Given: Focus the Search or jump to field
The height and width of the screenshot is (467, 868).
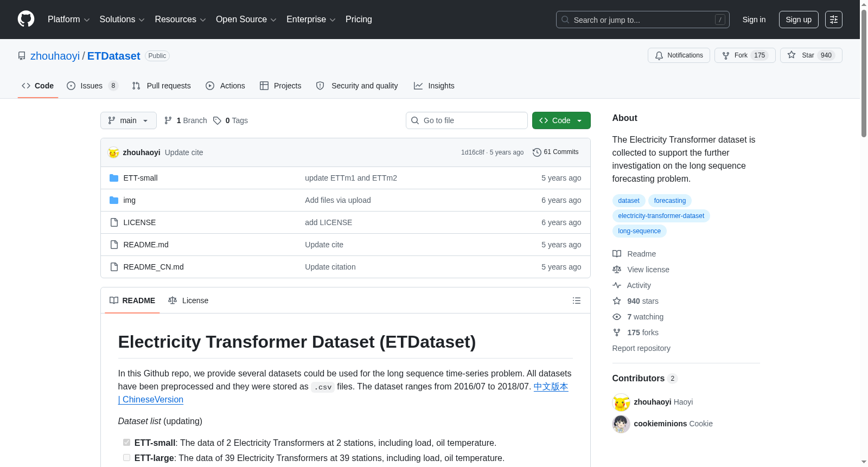Looking at the screenshot, I should pos(642,20).
